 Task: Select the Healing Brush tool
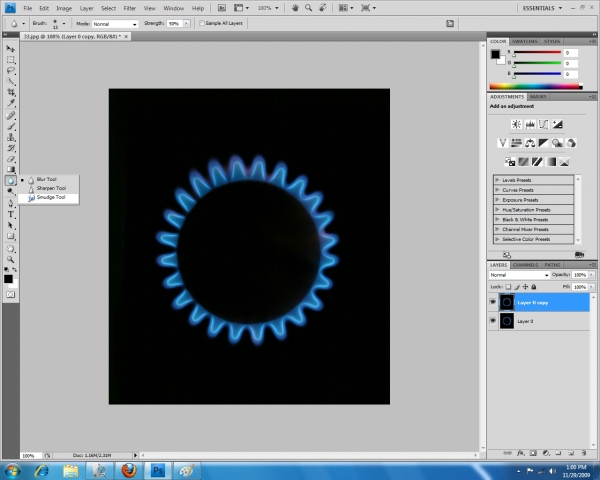coord(10,116)
